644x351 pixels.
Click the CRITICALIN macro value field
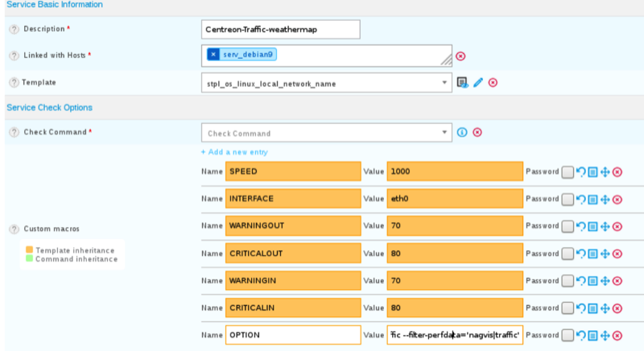[454, 308]
